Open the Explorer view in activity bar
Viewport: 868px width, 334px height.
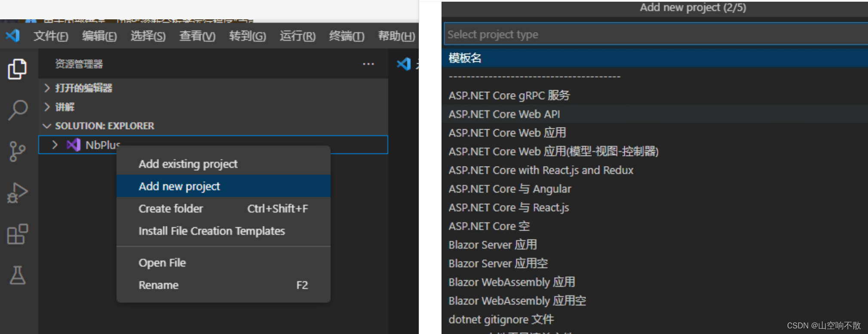(x=18, y=69)
